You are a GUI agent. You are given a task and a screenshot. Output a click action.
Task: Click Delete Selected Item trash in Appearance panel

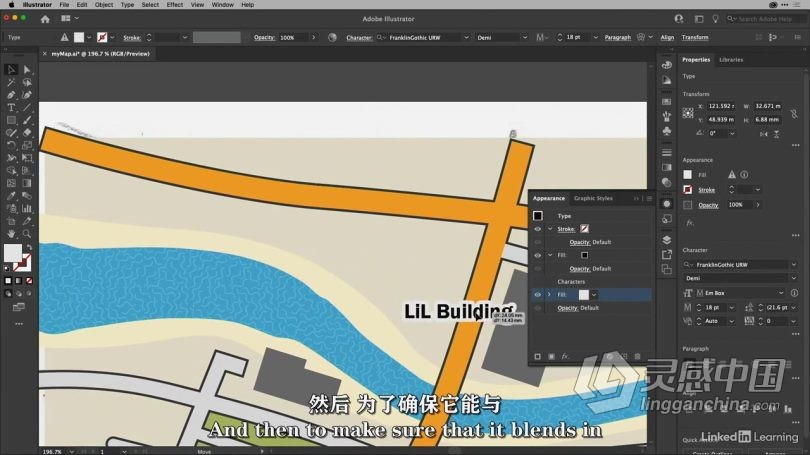pos(637,356)
